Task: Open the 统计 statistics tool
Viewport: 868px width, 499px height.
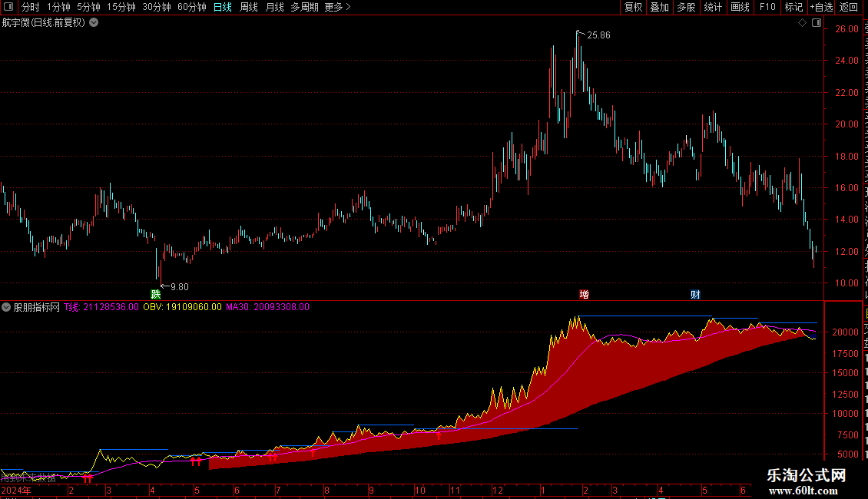Action: click(712, 7)
